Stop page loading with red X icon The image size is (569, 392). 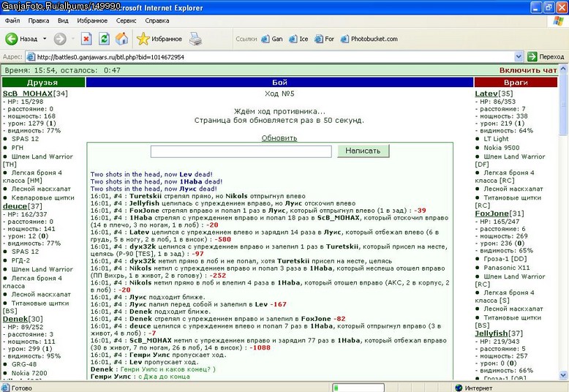coord(86,39)
